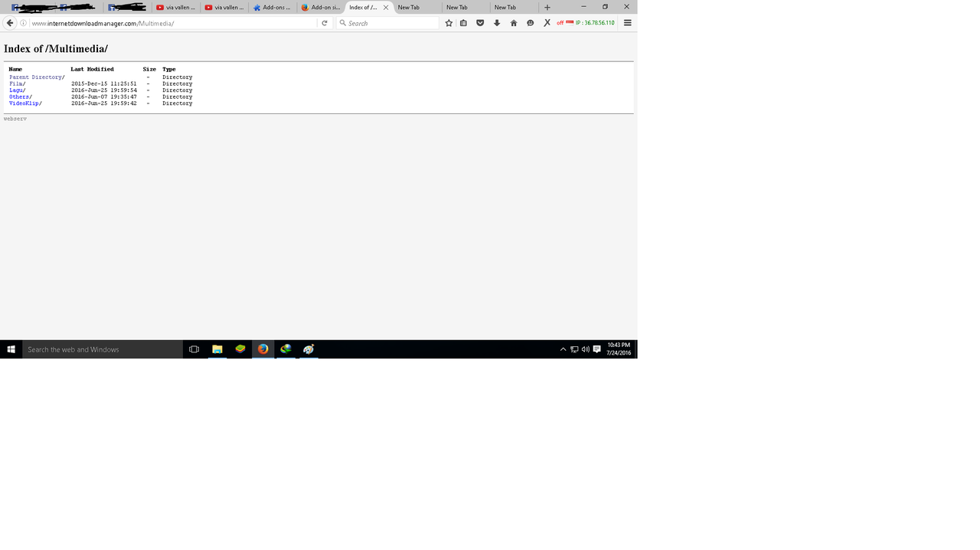Viewport: 980px width, 550px height.
Task: Go to the Firefox home page icon
Action: [514, 23]
